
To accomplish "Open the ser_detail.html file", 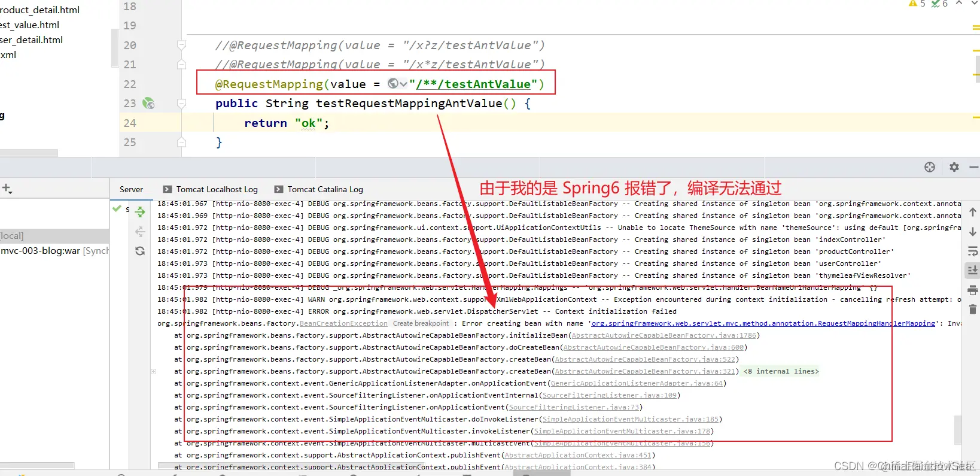I will [32, 40].
